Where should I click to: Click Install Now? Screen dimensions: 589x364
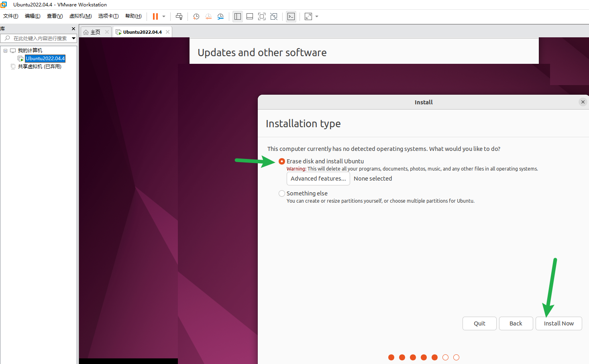coord(559,323)
